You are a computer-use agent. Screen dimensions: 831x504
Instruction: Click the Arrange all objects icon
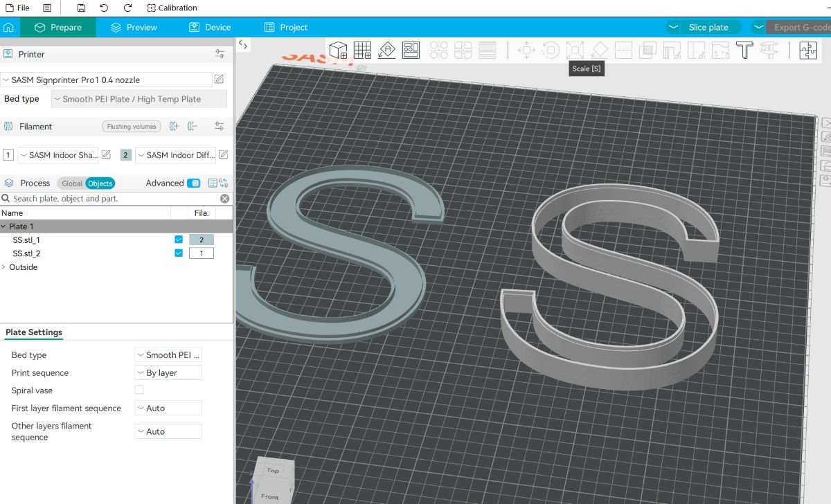point(411,50)
